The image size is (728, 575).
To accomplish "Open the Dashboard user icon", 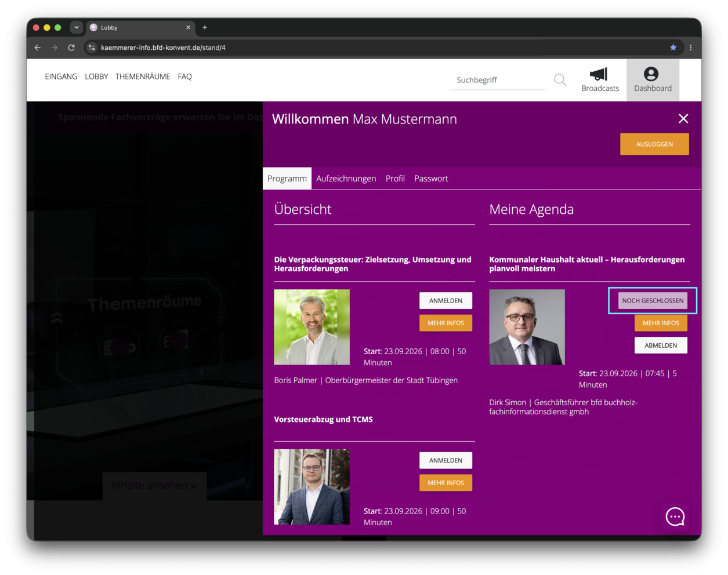I will pos(651,74).
